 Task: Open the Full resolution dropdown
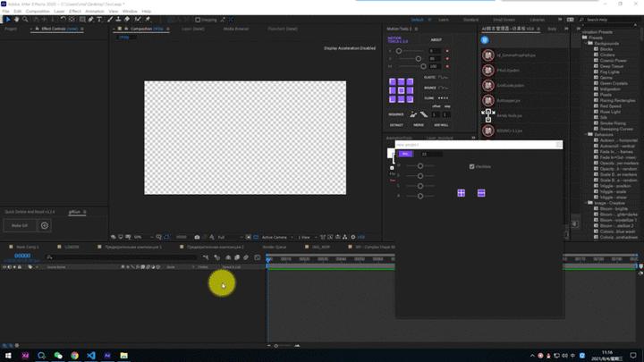click(229, 237)
